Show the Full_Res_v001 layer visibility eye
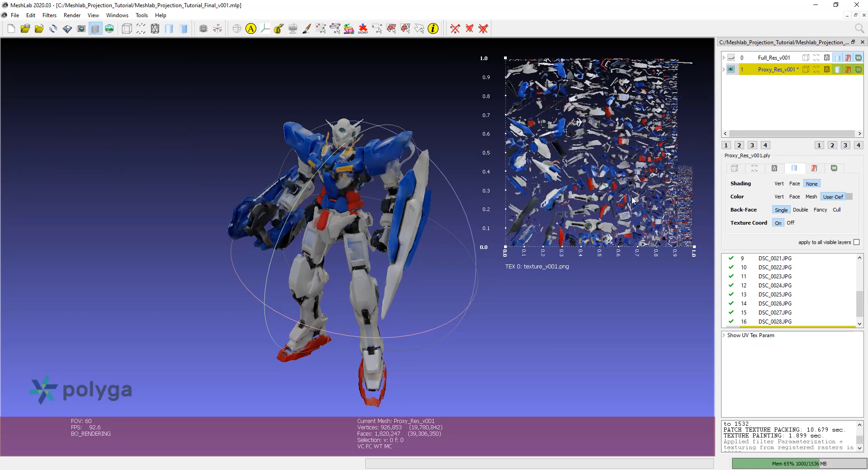 [x=731, y=58]
